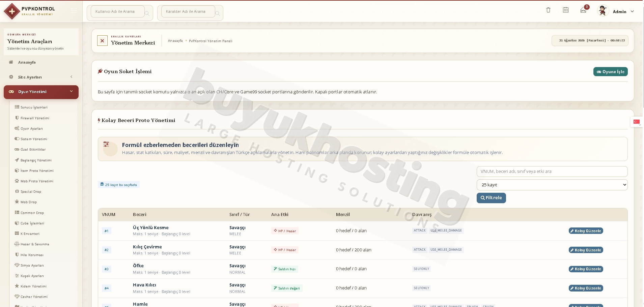Click the #3 VNUM badge
This screenshot has width=644, height=307.
coord(107,269)
